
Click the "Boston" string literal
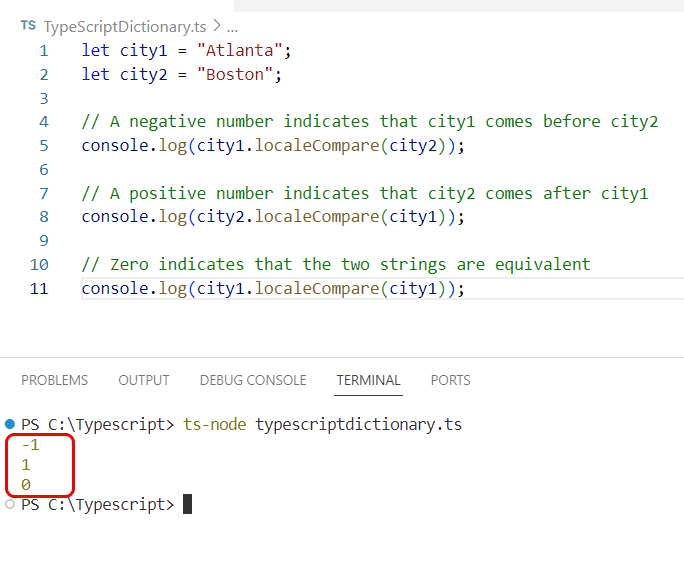235,75
